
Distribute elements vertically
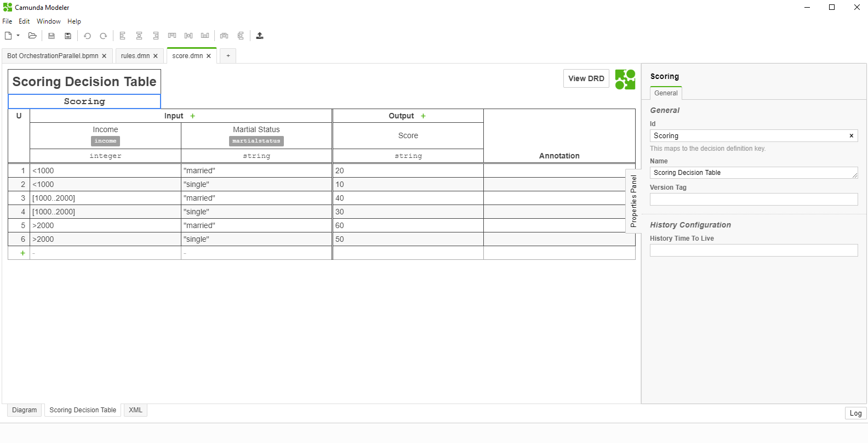click(241, 36)
